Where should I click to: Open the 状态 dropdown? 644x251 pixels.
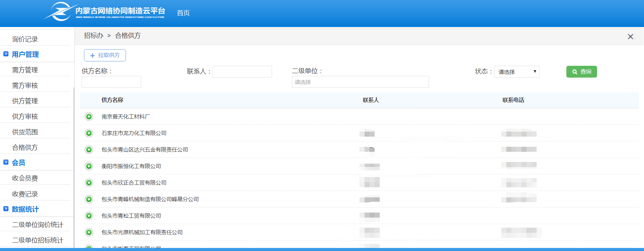517,72
